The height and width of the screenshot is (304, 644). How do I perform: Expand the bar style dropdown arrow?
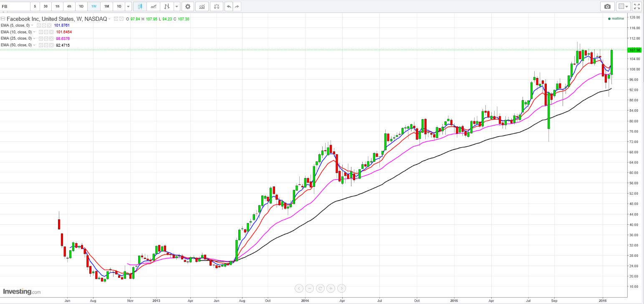pyautogui.click(x=177, y=6)
